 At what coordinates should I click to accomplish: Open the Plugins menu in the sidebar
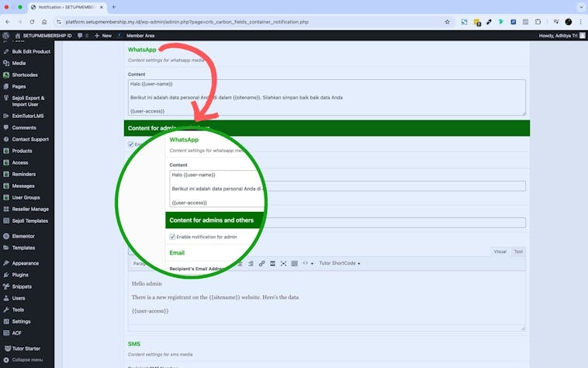(x=20, y=275)
